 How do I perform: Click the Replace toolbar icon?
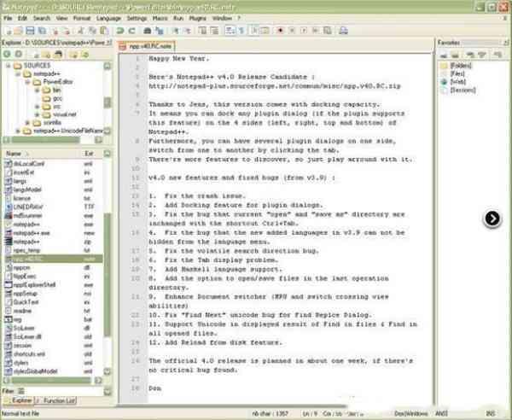(160, 31)
